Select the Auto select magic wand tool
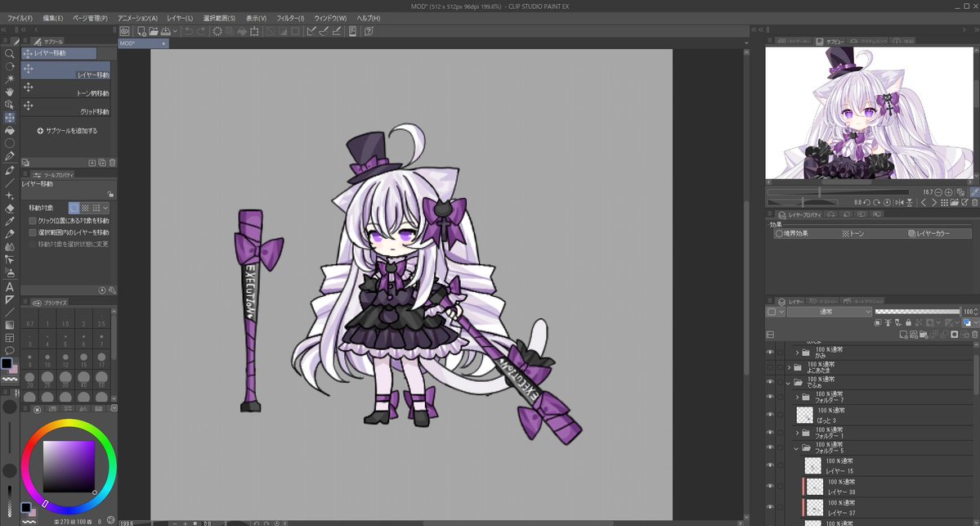Screen dimensions: 980x526 tap(9, 79)
